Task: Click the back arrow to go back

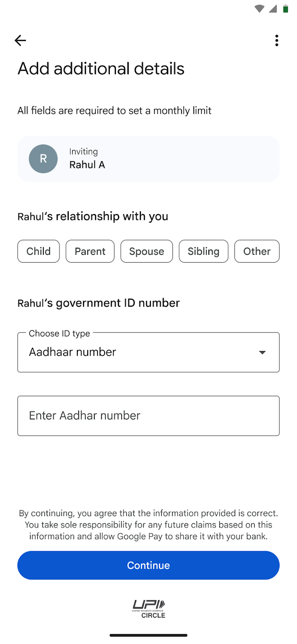Action: point(20,41)
